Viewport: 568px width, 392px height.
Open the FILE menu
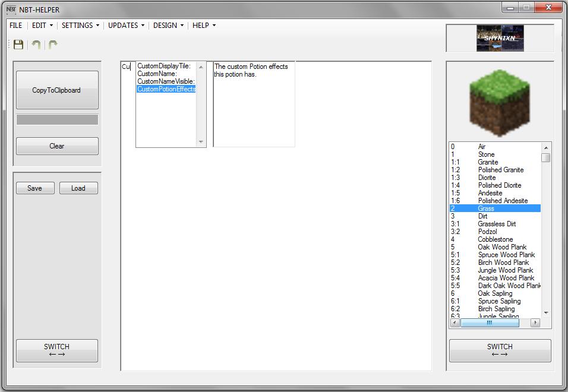click(x=15, y=26)
